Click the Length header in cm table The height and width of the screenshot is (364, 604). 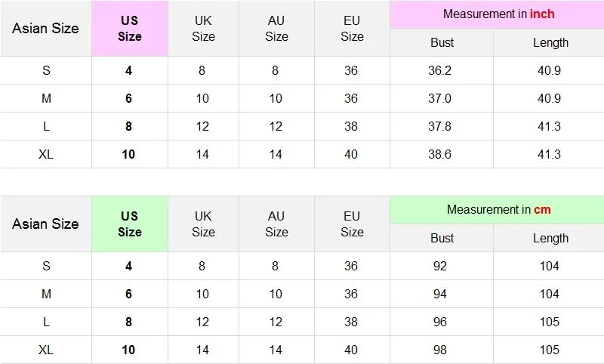pyautogui.click(x=550, y=238)
